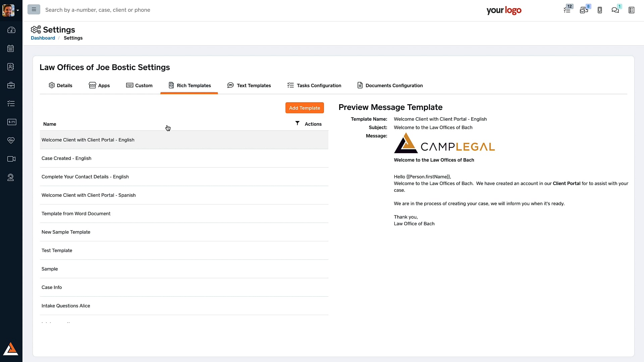Open tasks notifications with badge 12
This screenshot has width=644, height=362.
[567, 10]
